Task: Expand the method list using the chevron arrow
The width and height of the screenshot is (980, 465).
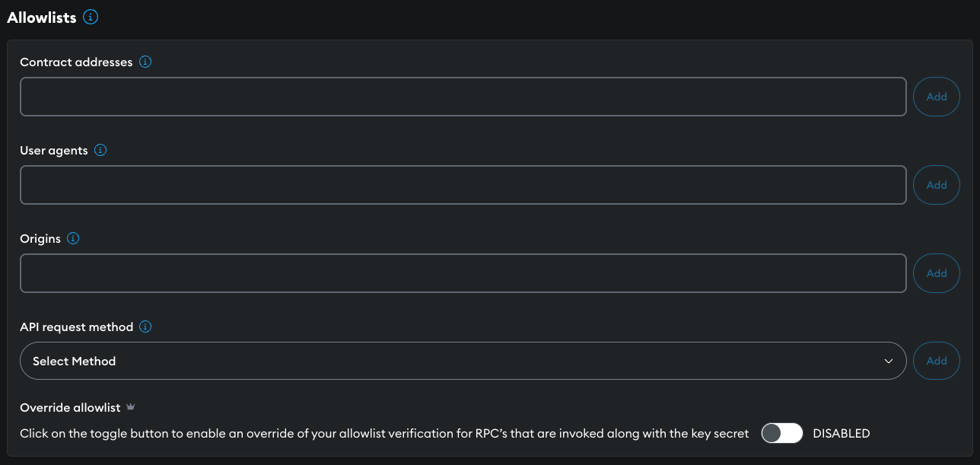Action: pyautogui.click(x=888, y=361)
